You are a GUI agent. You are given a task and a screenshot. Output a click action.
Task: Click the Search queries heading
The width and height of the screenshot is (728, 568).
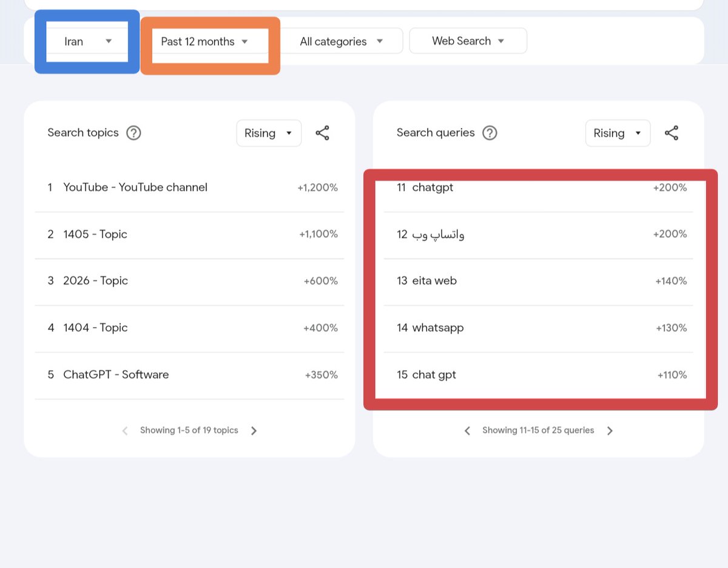436,132
